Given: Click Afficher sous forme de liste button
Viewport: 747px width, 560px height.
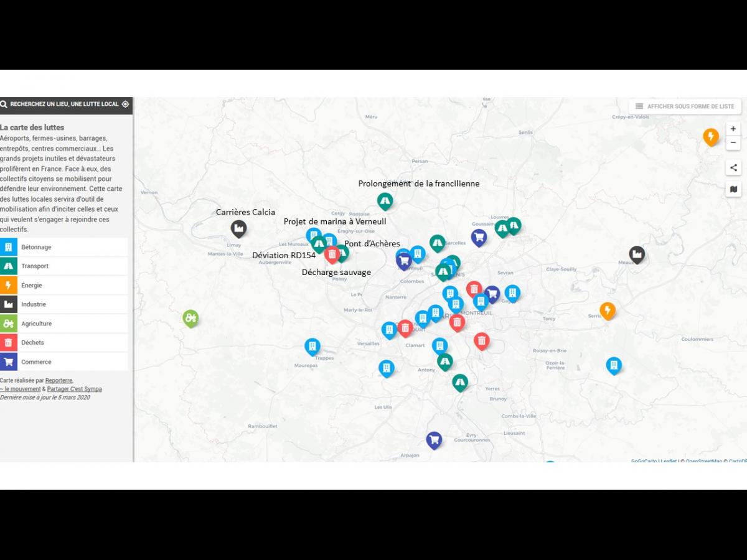Looking at the screenshot, I should coord(685,106).
